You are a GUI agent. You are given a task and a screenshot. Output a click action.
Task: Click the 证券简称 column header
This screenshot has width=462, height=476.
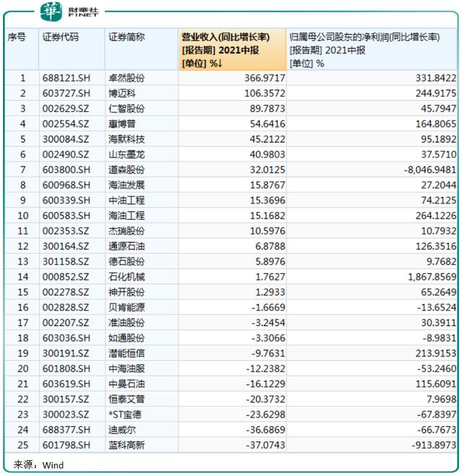click(x=141, y=50)
